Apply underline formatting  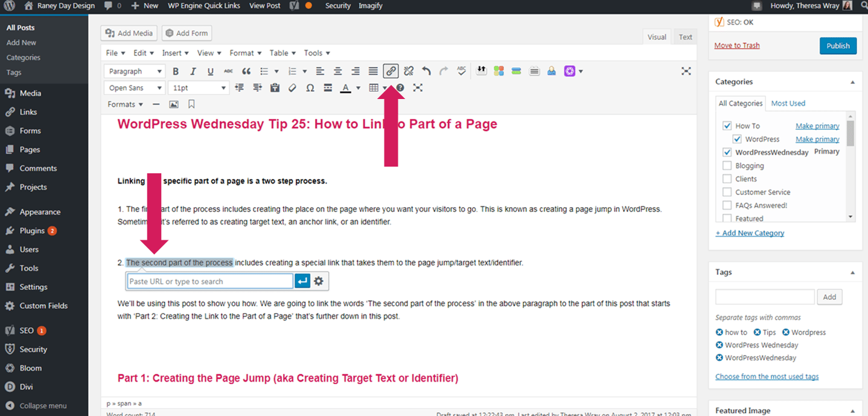point(211,71)
